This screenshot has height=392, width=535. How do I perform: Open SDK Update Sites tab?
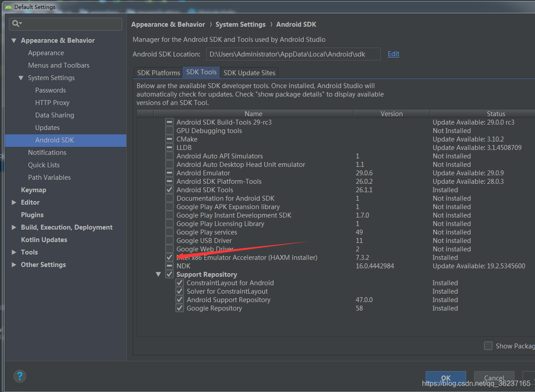(249, 73)
